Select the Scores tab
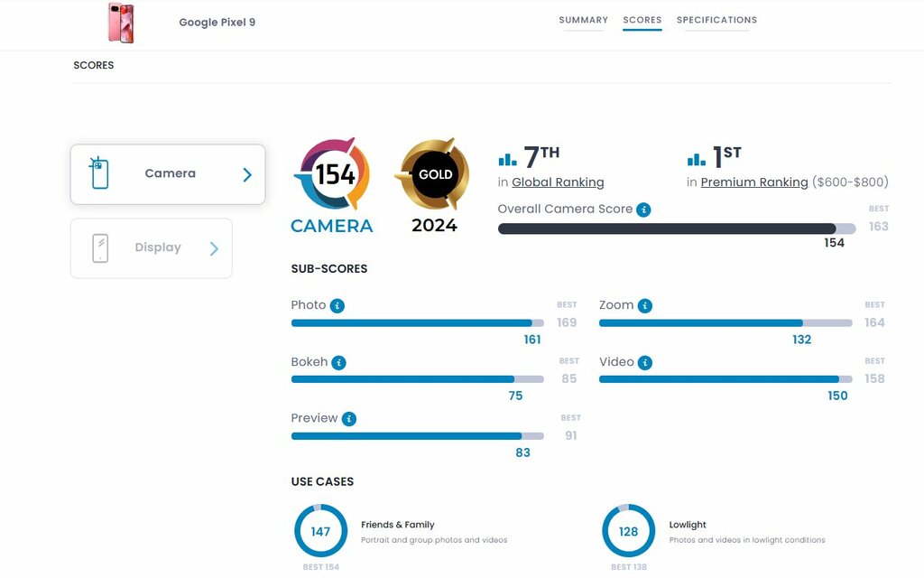 click(642, 20)
